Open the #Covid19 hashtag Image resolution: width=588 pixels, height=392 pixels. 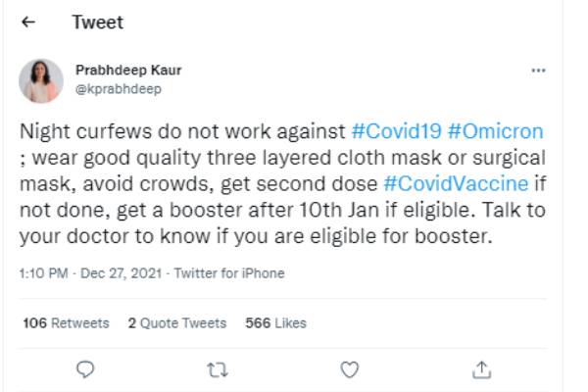pyautogui.click(x=394, y=131)
